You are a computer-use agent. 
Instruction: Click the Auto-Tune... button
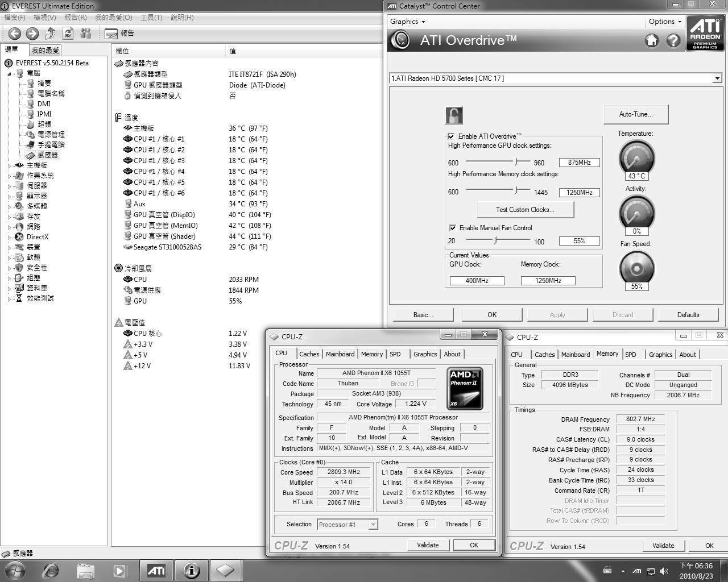[636, 114]
